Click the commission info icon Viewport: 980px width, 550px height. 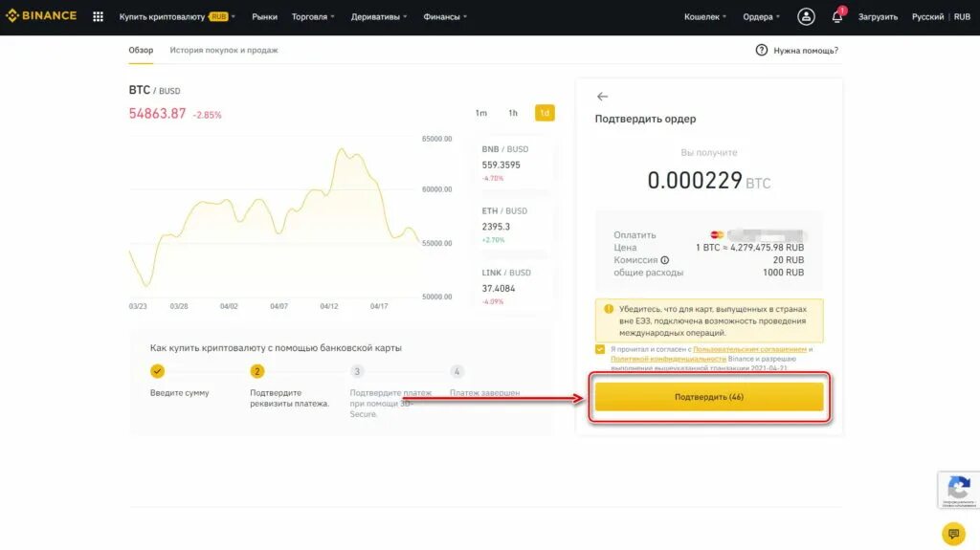[664, 260]
